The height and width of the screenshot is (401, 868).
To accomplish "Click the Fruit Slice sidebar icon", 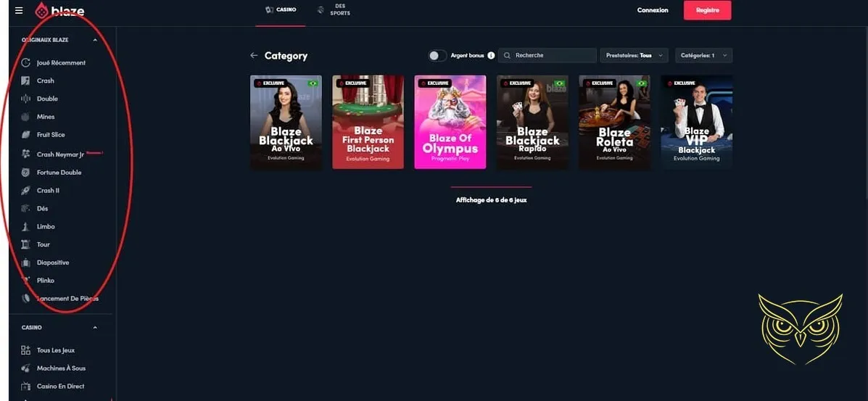I will 25,135.
